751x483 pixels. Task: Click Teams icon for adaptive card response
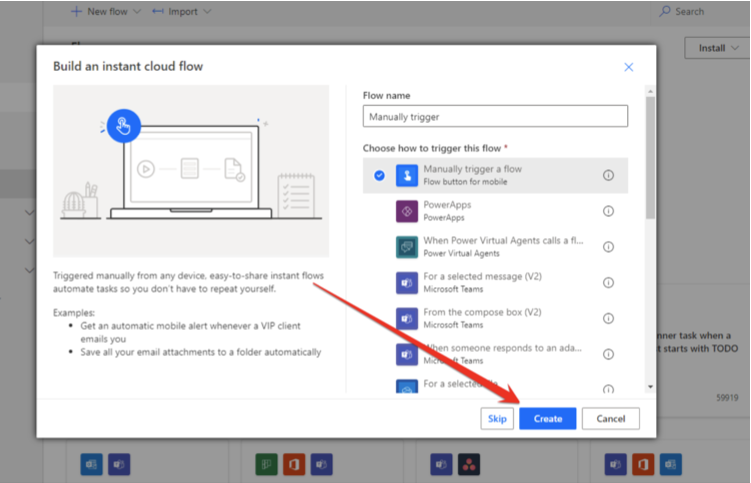tap(407, 354)
